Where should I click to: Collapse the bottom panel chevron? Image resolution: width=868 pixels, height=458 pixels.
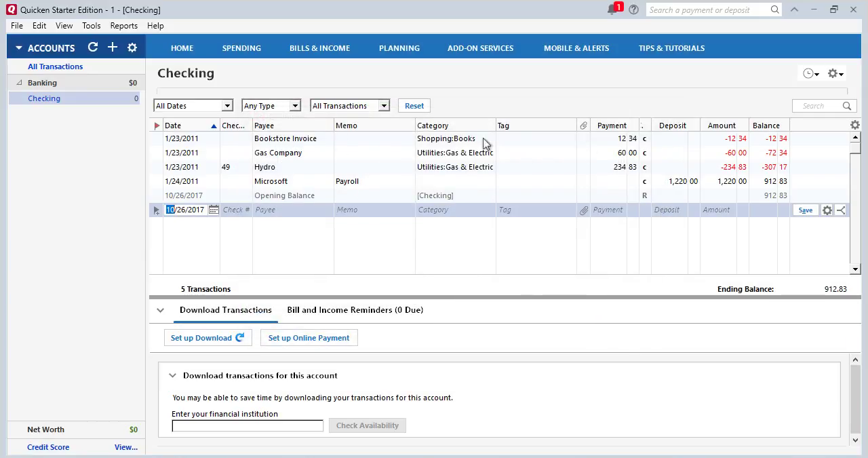coord(160,310)
